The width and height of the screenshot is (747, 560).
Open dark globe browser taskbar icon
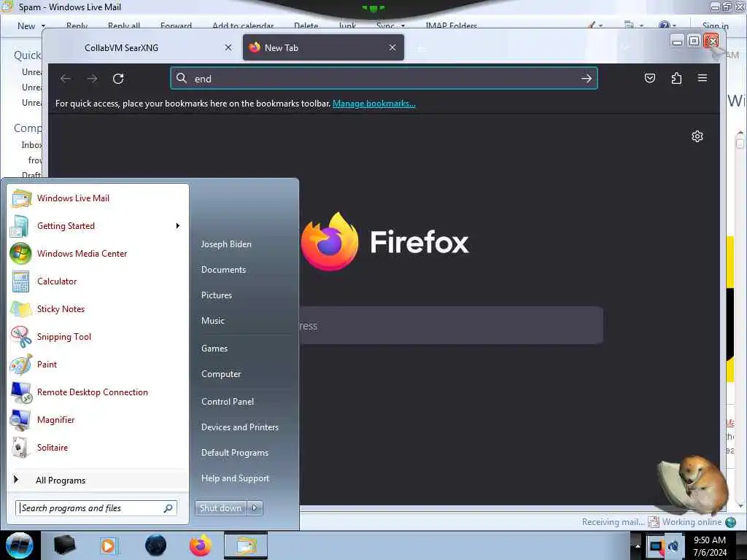coord(155,545)
